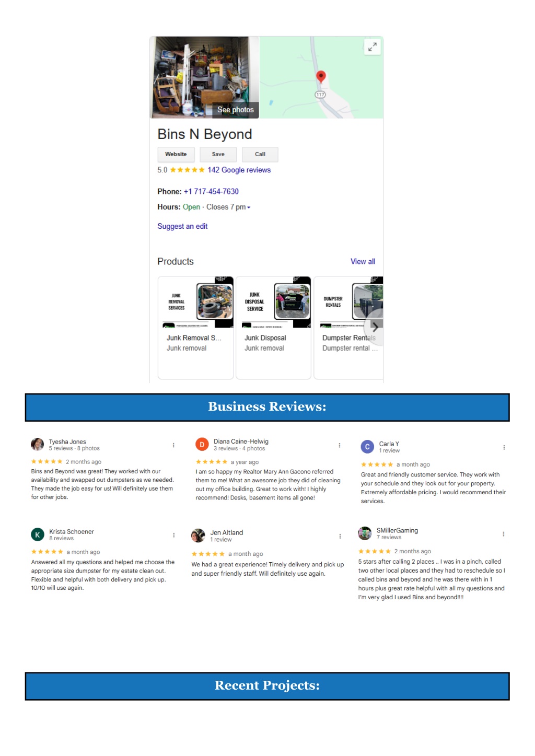Viewport: 535px width, 756px height.
Task: Click 'a year ago' on Diana's review
Action: (245, 462)
